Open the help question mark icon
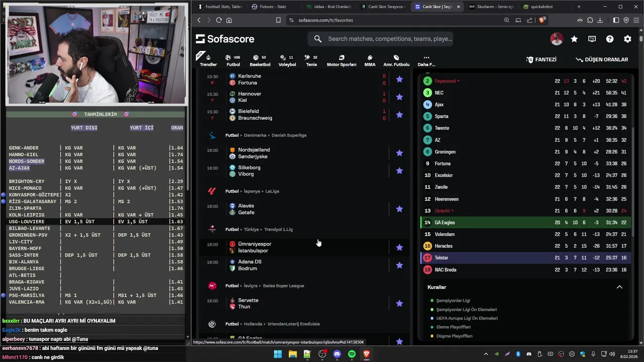 point(610,39)
